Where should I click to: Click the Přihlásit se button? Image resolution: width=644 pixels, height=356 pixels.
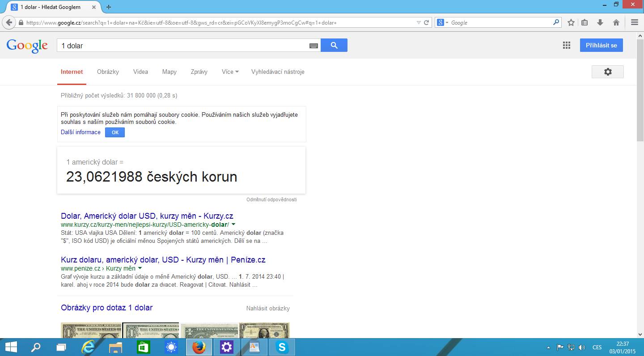(602, 45)
